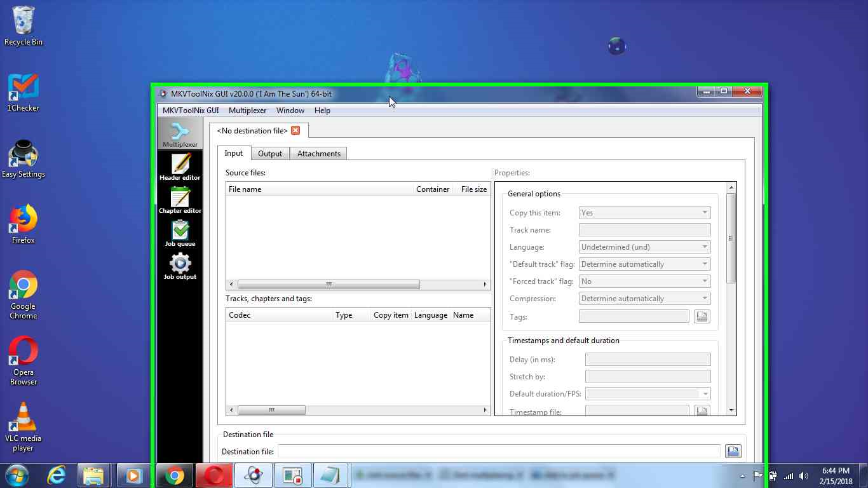Screen dimensions: 868x488
Task: Browse for Tags file button
Action: 702,316
